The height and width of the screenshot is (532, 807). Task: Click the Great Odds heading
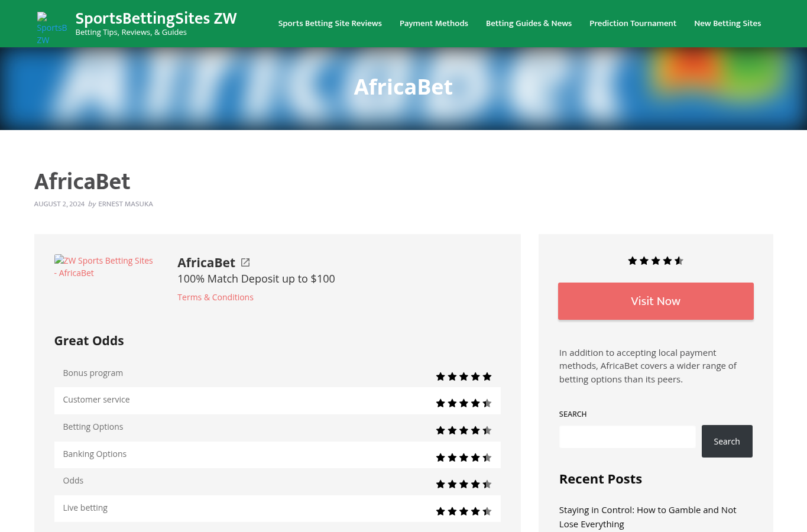[x=89, y=340]
